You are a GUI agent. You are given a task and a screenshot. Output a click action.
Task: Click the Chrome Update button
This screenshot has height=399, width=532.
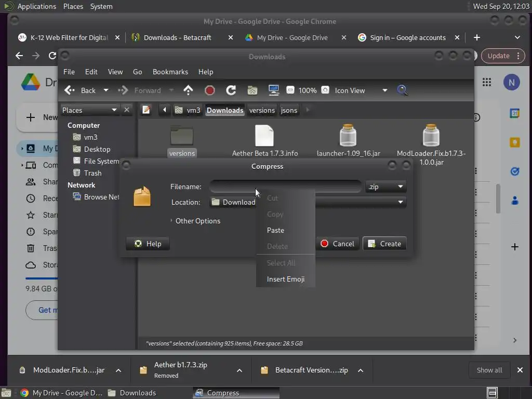coord(503,56)
